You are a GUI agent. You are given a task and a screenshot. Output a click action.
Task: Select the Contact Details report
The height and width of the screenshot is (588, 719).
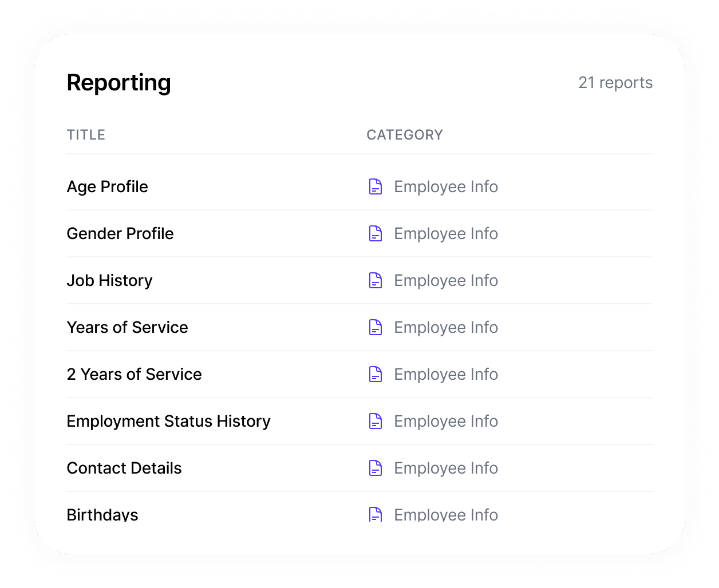pyautogui.click(x=124, y=468)
